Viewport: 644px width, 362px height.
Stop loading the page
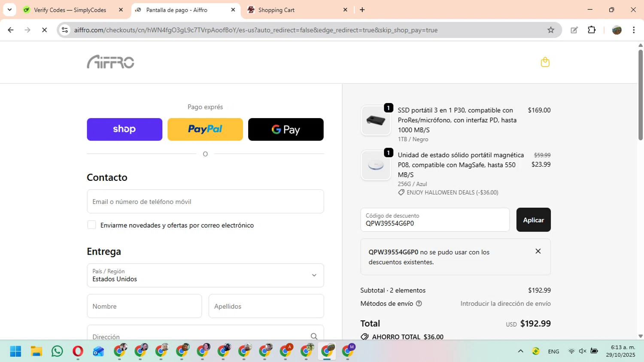click(44, 30)
